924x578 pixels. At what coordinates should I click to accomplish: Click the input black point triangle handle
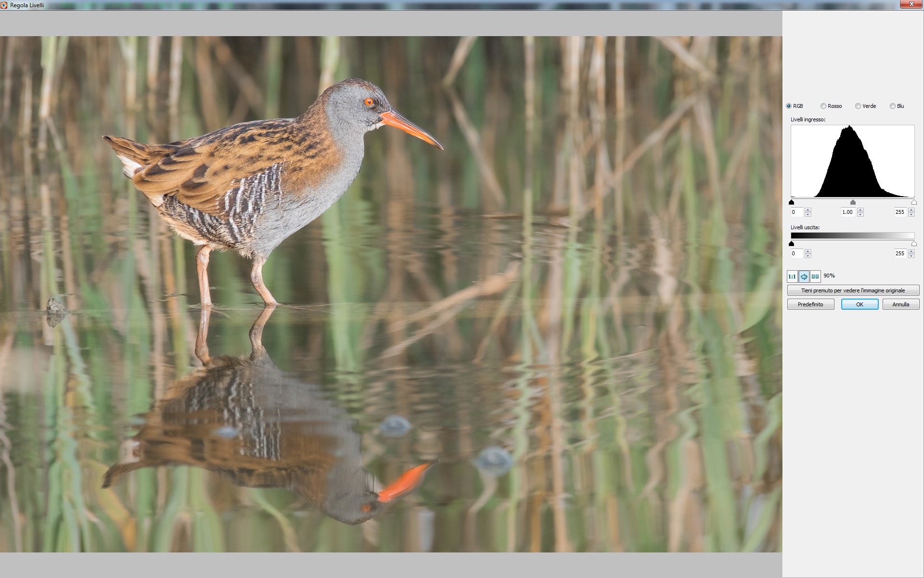coord(791,202)
